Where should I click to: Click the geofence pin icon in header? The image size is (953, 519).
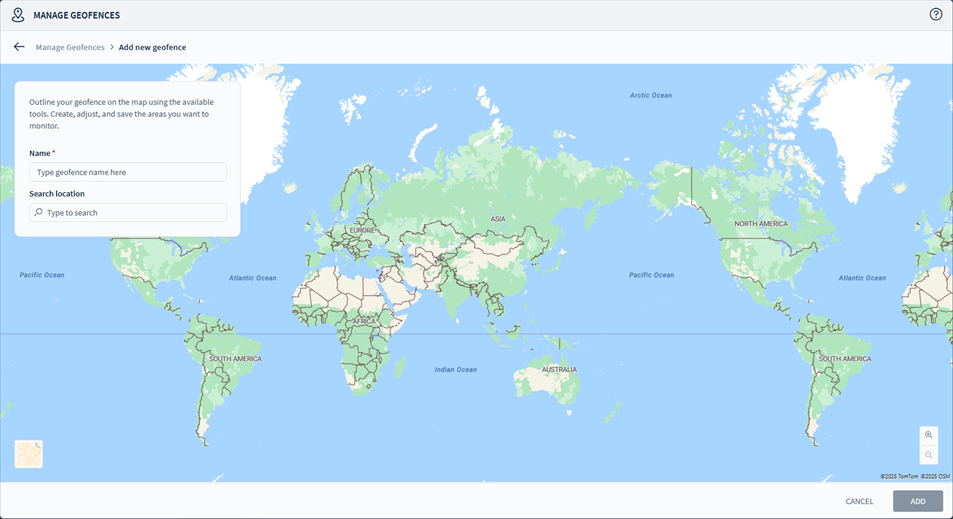(x=17, y=15)
